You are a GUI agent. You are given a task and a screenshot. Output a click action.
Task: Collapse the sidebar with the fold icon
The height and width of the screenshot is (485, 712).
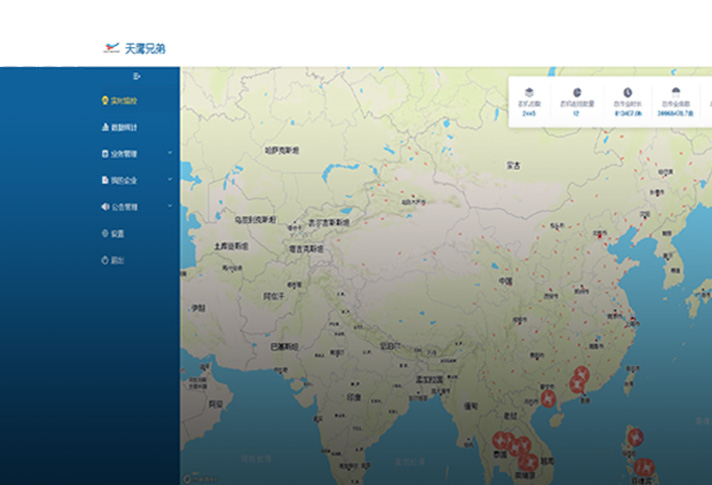[137, 76]
